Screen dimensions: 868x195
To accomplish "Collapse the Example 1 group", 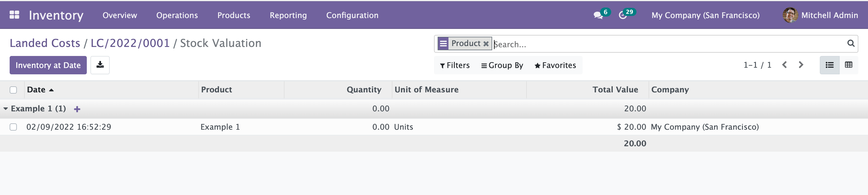I will tap(6, 109).
